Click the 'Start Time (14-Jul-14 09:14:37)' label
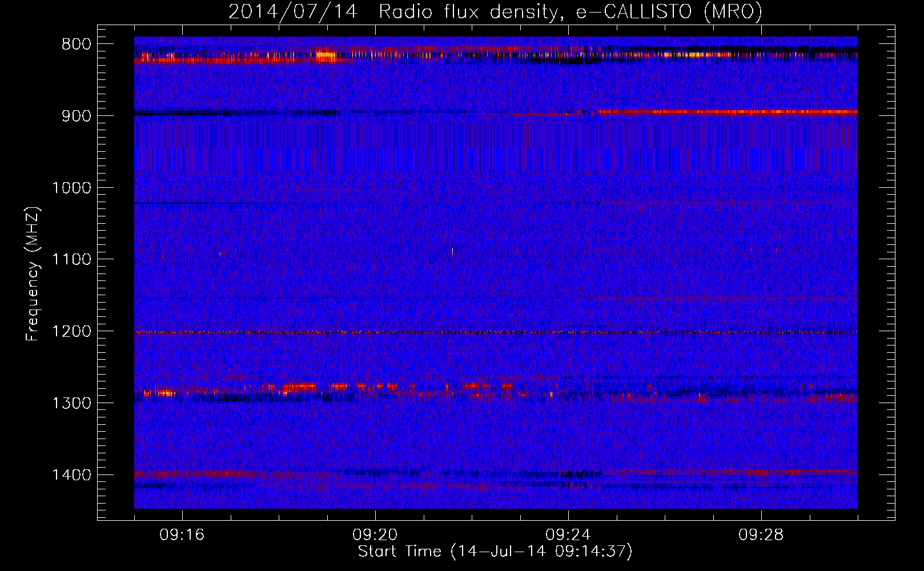924x571 pixels. [495, 551]
